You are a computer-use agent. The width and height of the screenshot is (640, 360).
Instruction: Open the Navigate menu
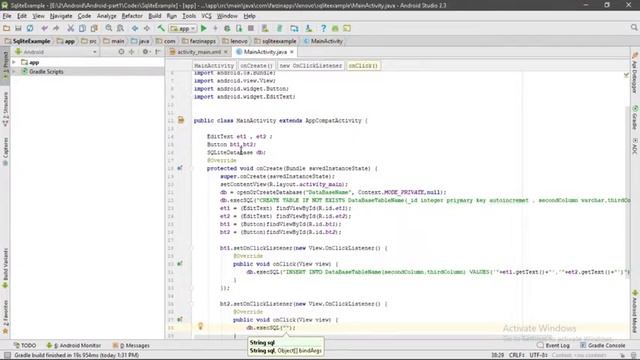[61, 16]
